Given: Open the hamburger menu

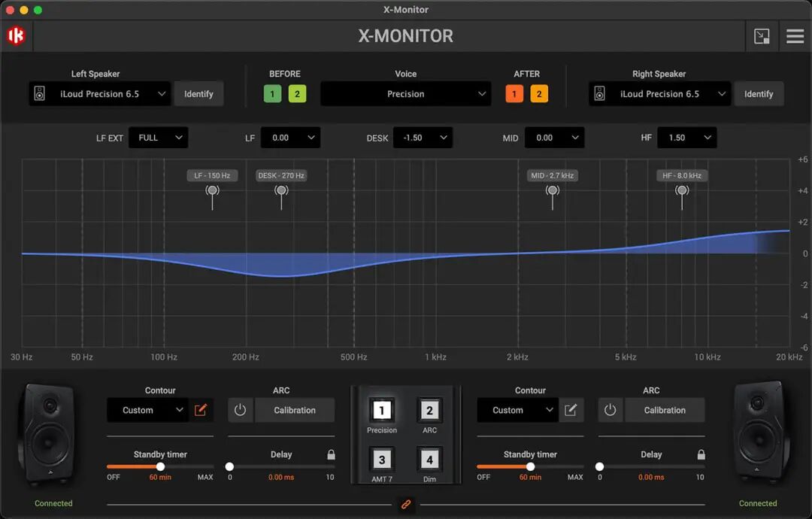Looking at the screenshot, I should 795,36.
